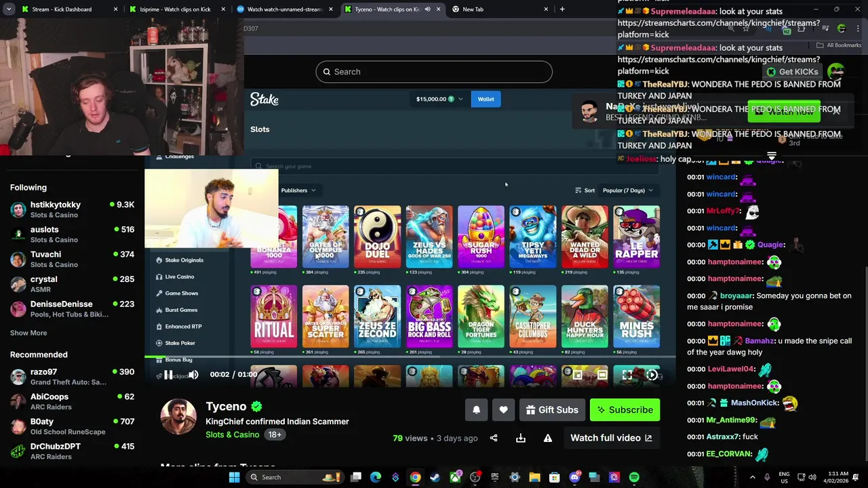Open the Ritual slot thumbnail

click(273, 317)
